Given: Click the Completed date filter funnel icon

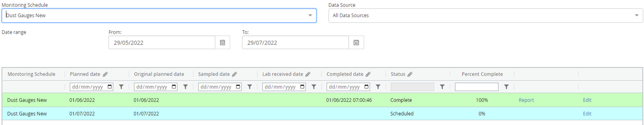Looking at the screenshot, I should 378,87.
